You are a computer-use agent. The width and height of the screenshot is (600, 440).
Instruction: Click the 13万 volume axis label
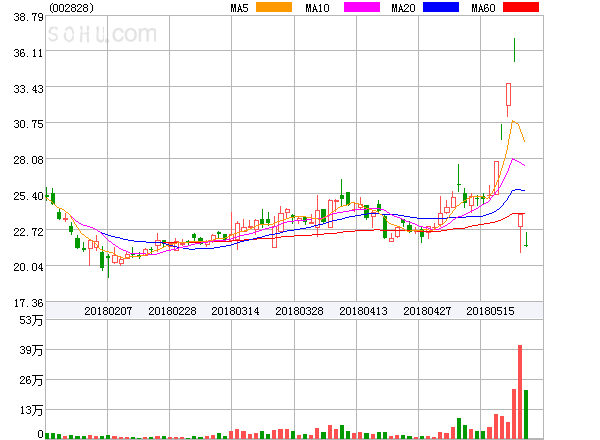coord(31,410)
